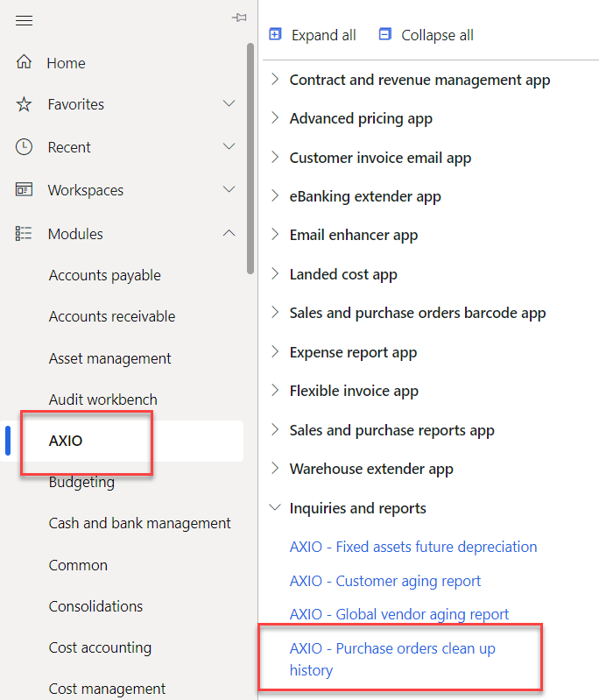Open the Accounts payable module
Image resolution: width=599 pixels, height=700 pixels.
104,275
